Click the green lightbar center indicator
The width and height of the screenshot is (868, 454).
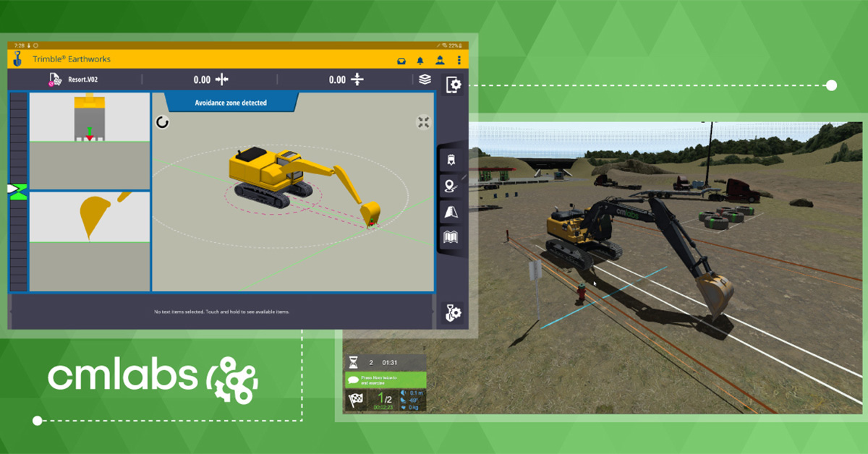coord(17,191)
